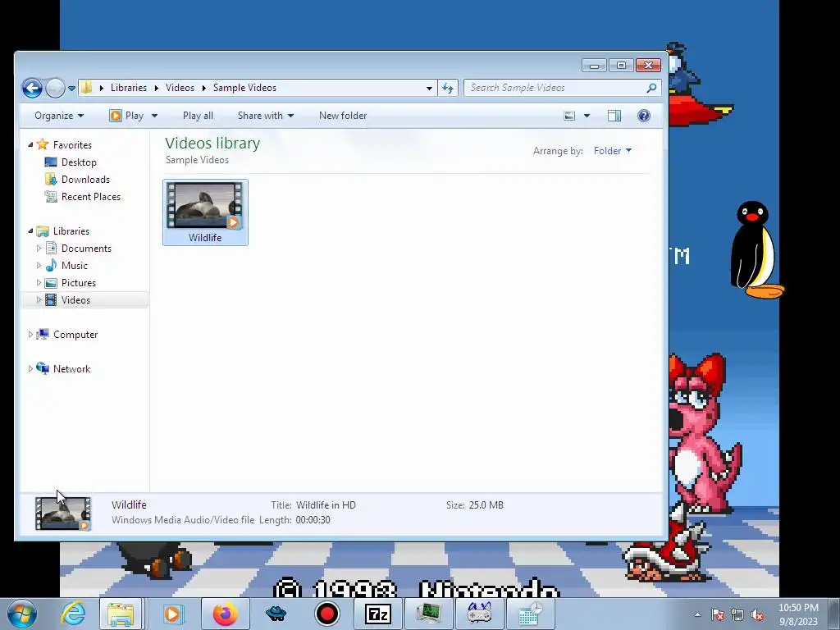Click the search magnifier icon
Image resolution: width=840 pixels, height=630 pixels.
[651, 88]
